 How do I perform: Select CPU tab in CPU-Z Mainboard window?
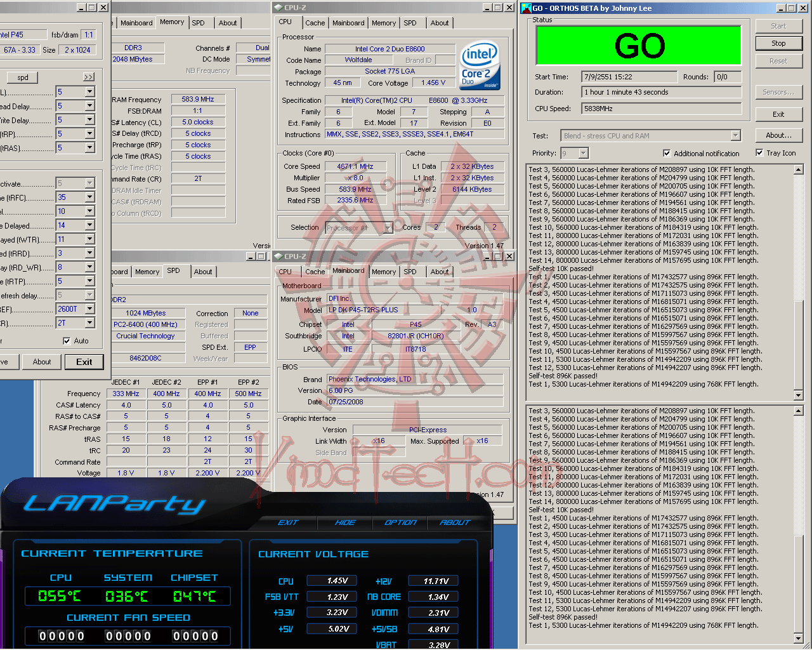[285, 272]
